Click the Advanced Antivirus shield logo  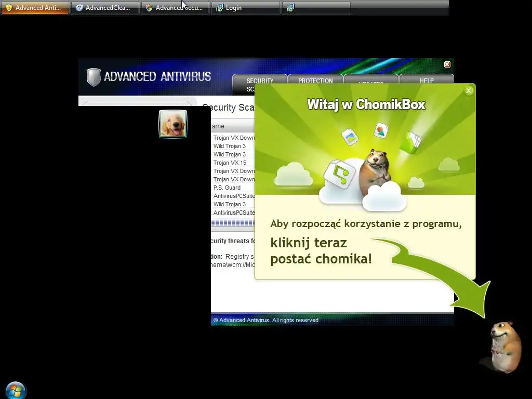coord(94,77)
